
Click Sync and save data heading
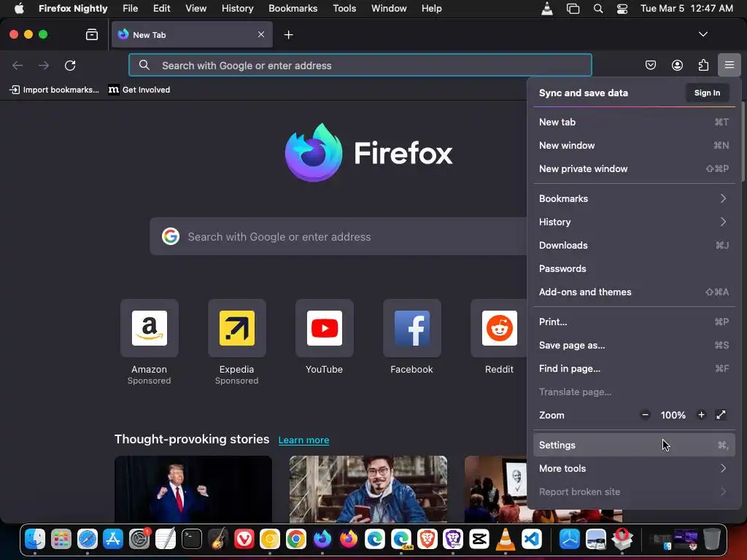tap(583, 93)
